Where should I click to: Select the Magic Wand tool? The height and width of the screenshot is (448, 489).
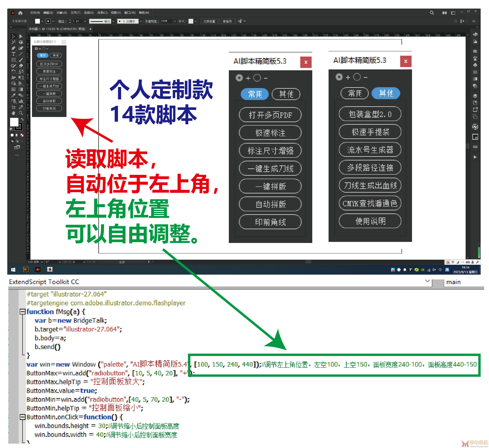pyautogui.click(x=14, y=42)
